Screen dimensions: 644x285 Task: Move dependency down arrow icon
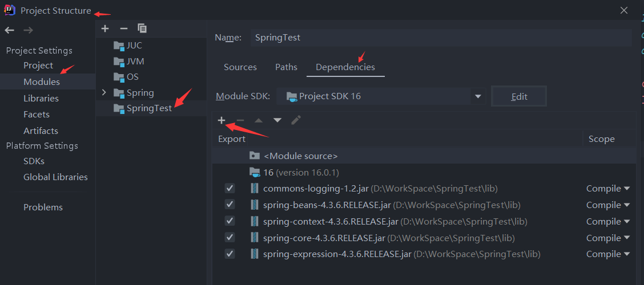click(x=277, y=120)
